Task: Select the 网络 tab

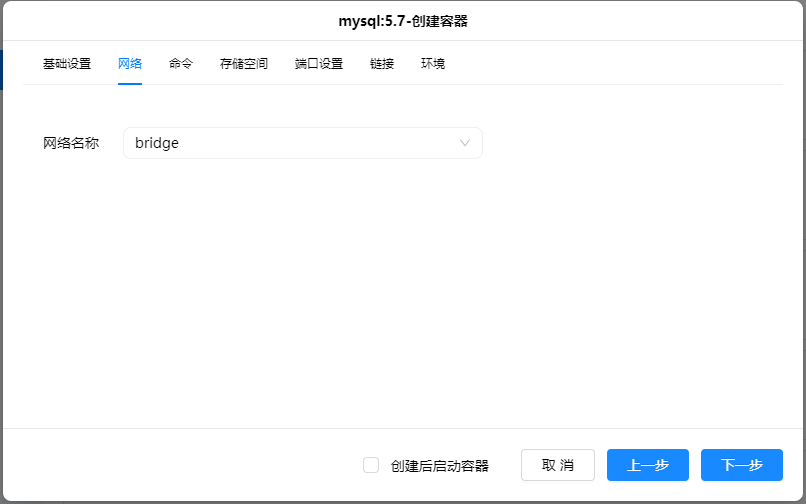Action: click(x=130, y=64)
